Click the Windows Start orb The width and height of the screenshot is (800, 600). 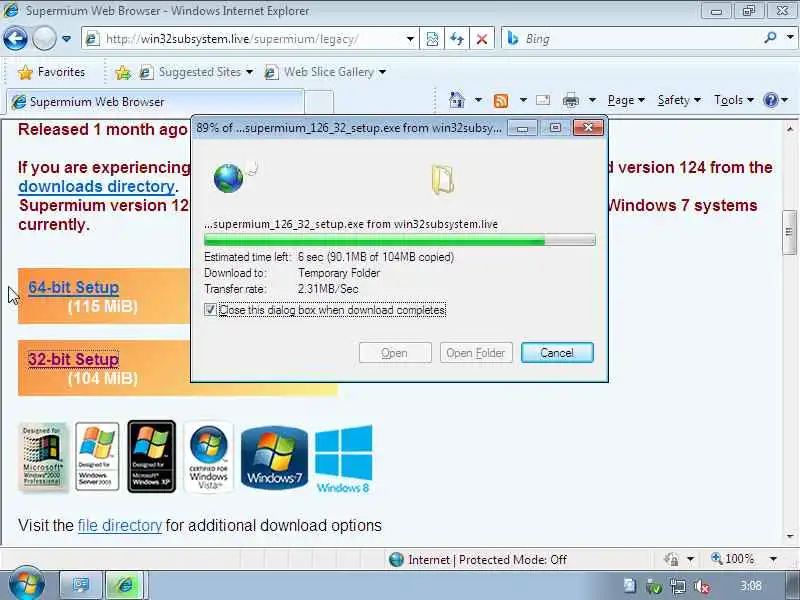(26, 584)
